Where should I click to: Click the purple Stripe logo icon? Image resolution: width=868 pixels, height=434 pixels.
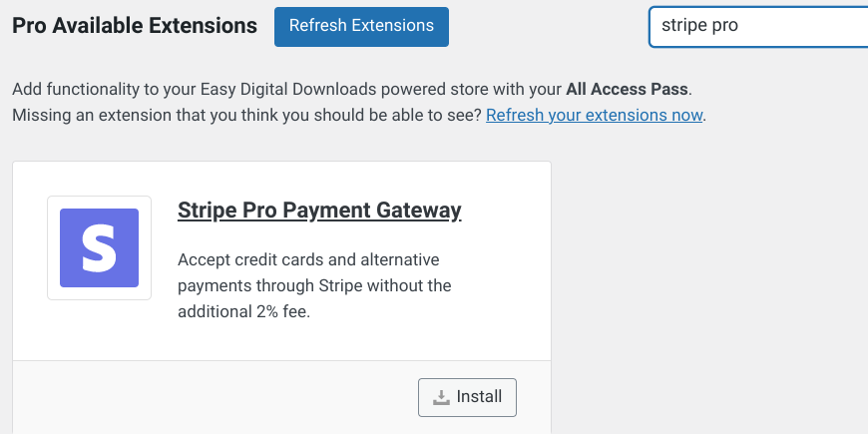click(x=99, y=248)
